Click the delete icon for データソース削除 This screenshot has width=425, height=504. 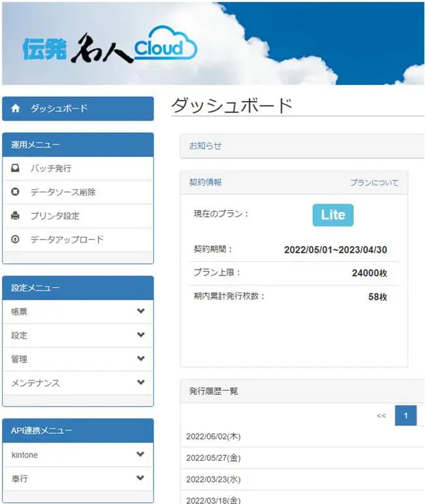[15, 192]
